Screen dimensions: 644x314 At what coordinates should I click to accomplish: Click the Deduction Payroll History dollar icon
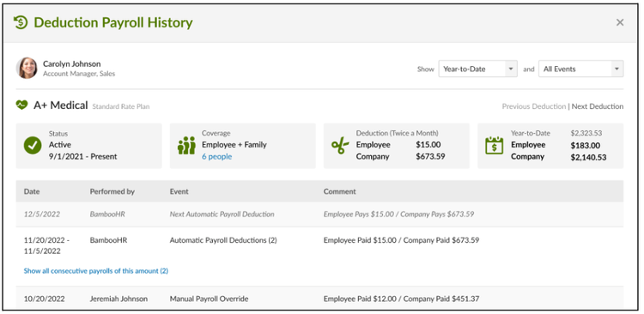(x=20, y=22)
